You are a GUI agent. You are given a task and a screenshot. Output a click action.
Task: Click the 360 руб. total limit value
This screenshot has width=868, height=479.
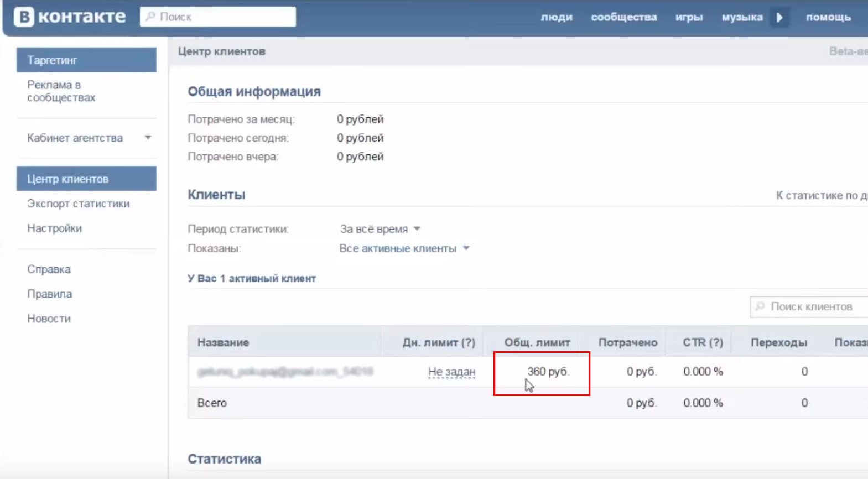tap(548, 372)
